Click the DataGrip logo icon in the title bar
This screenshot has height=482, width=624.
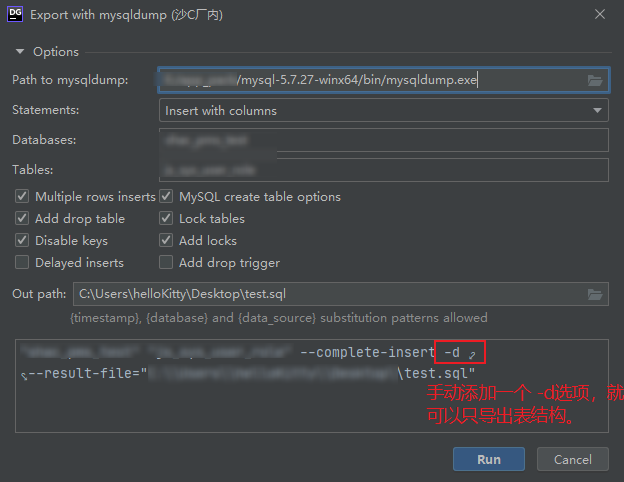click(x=15, y=14)
